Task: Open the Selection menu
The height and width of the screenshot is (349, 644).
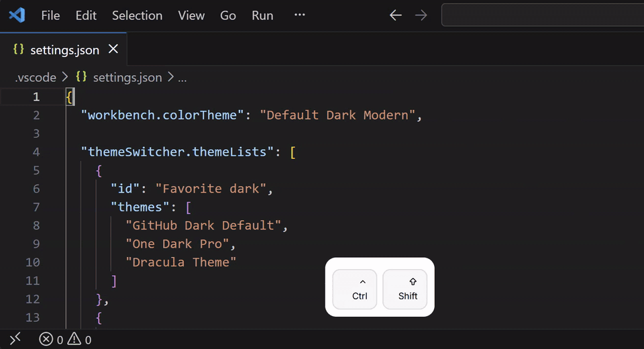Action: click(137, 15)
